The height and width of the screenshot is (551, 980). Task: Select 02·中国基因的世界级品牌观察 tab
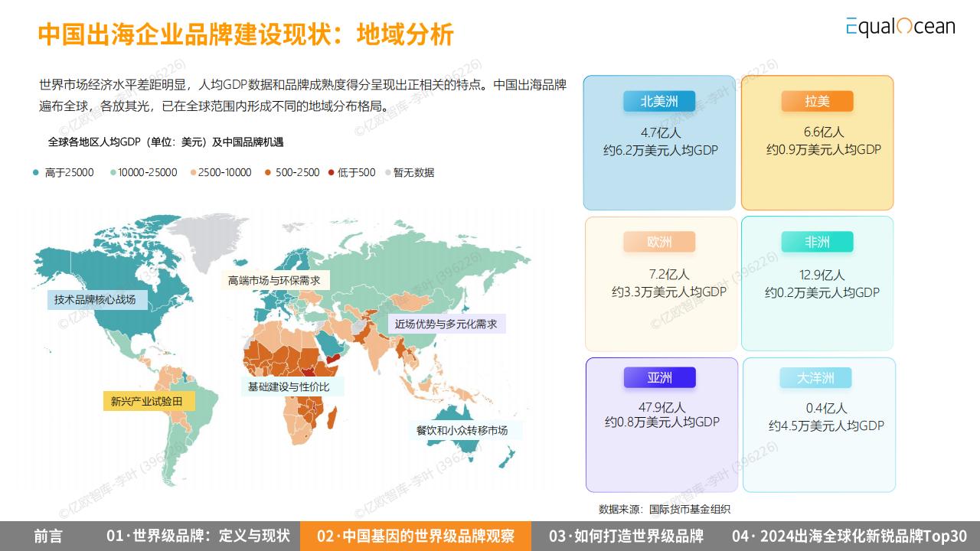pyautogui.click(x=416, y=536)
